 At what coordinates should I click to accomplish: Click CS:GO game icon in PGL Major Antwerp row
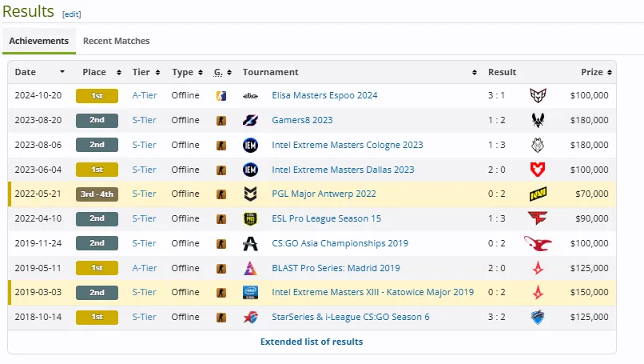[221, 194]
